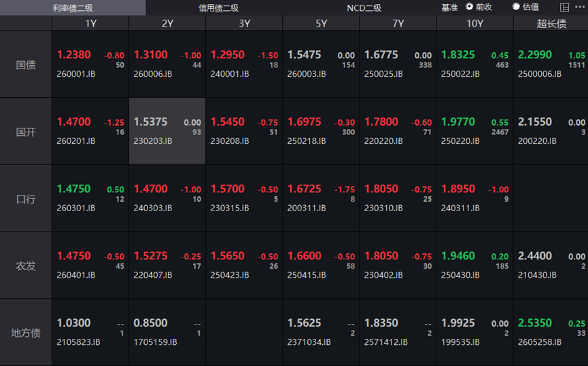Click the 1.8325 yield for 国债 10Y
The height and width of the screenshot is (366, 588).
pos(458,55)
